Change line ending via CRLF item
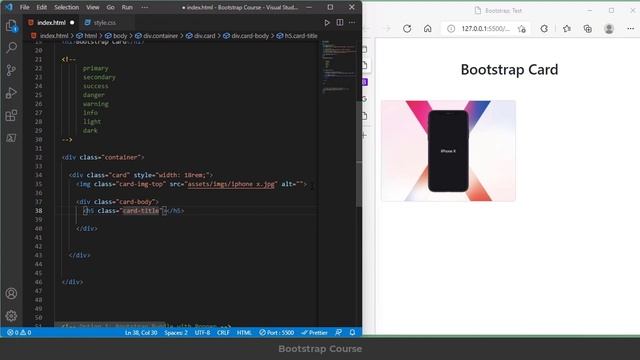The width and height of the screenshot is (640, 360). pos(223,333)
